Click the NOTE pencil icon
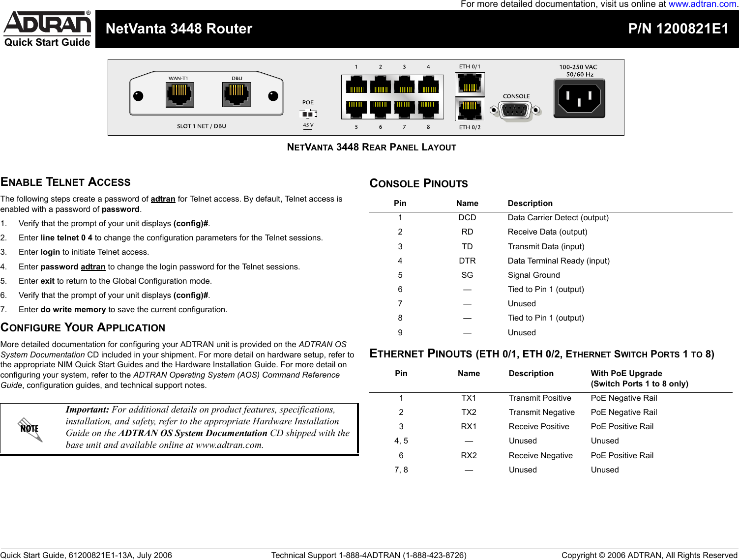The image size is (739, 560). (30, 429)
